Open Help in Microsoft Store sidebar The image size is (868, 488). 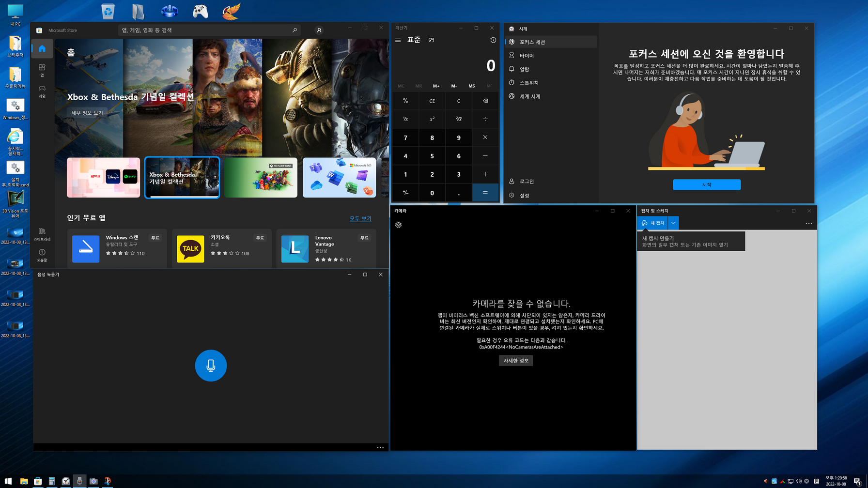42,255
